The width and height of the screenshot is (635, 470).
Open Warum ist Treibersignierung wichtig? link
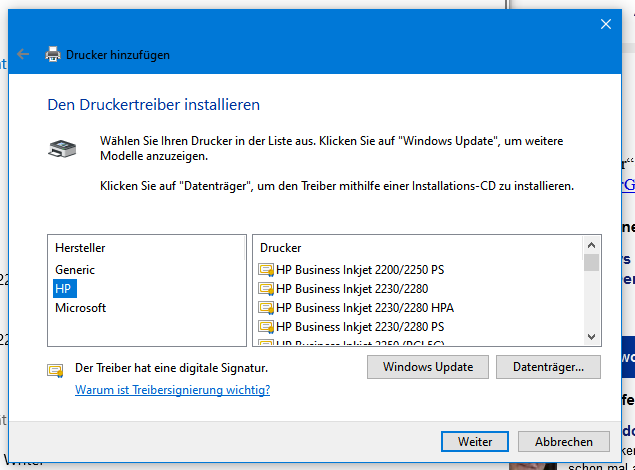pyautogui.click(x=173, y=390)
